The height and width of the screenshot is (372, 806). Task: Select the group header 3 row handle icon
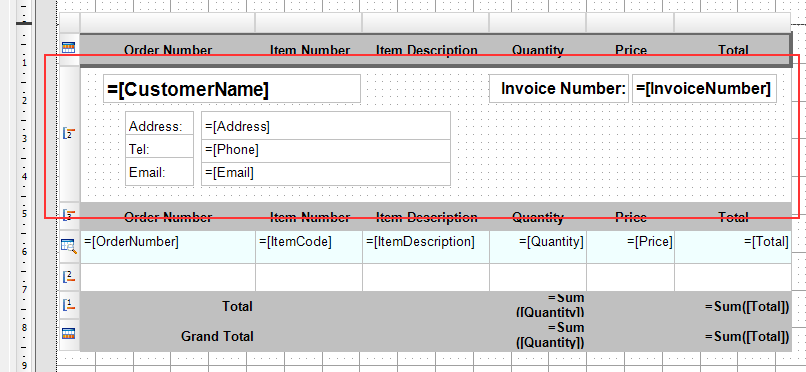[x=68, y=215]
